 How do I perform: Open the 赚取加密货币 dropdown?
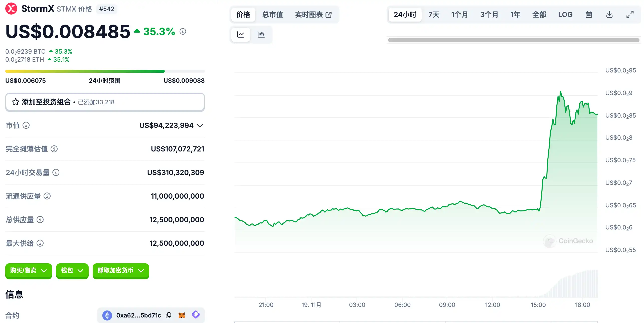pos(121,271)
